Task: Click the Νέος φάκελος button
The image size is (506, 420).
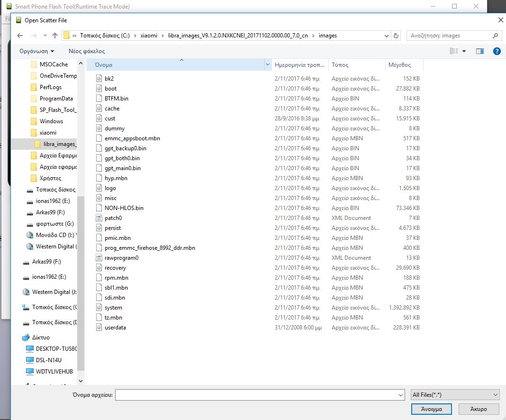Action: 87,51
